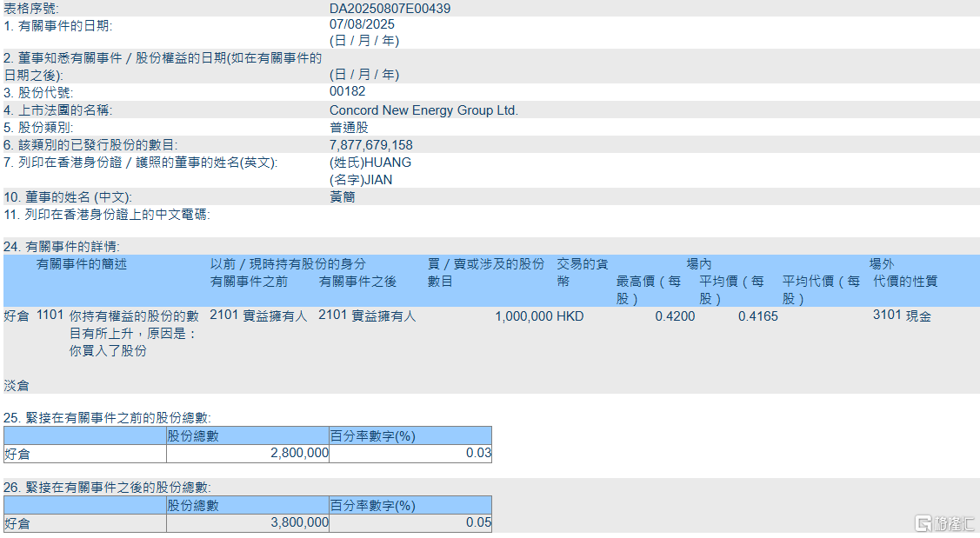Click the HKD currency cell
This screenshot has width=980, height=538.
(x=570, y=317)
